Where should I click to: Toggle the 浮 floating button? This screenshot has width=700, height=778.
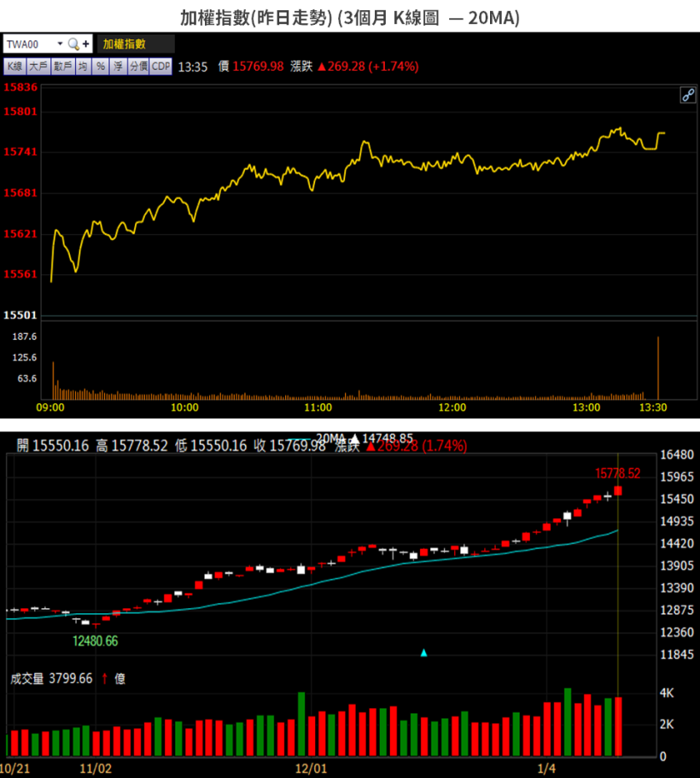coord(118,67)
